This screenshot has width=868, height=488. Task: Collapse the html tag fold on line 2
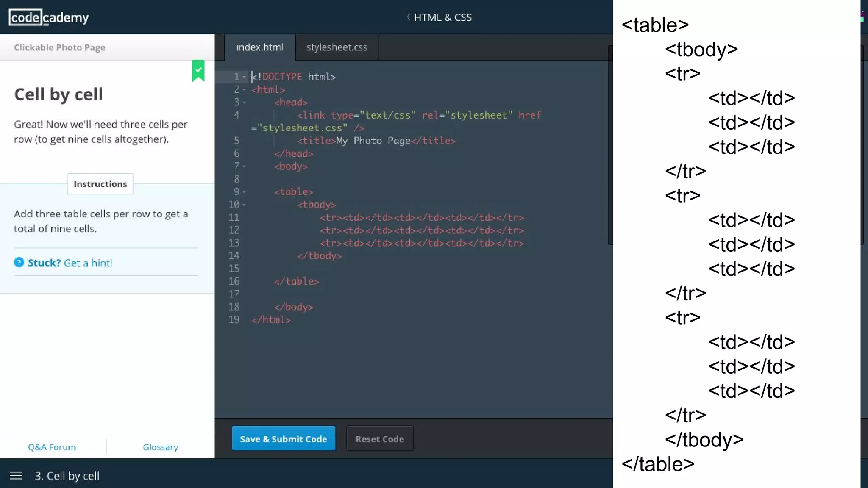244,89
